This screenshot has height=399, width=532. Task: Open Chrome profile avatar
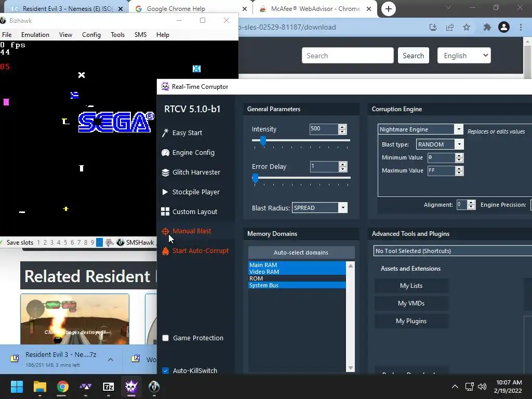(504, 27)
